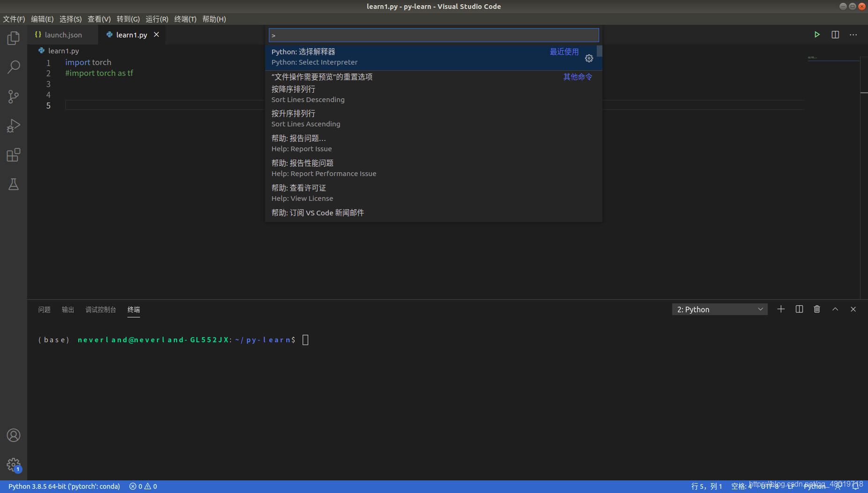
Task: Open the Extensions view
Action: [x=14, y=155]
